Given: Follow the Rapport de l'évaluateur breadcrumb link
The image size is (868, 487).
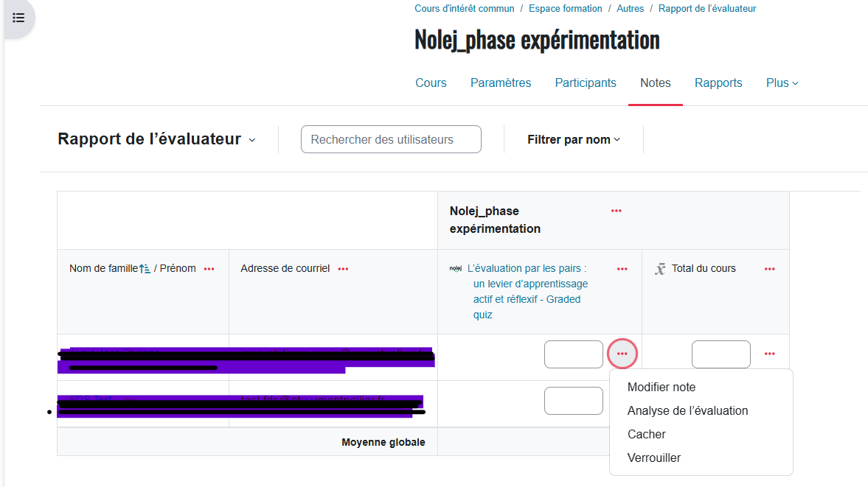Looking at the screenshot, I should (x=707, y=9).
